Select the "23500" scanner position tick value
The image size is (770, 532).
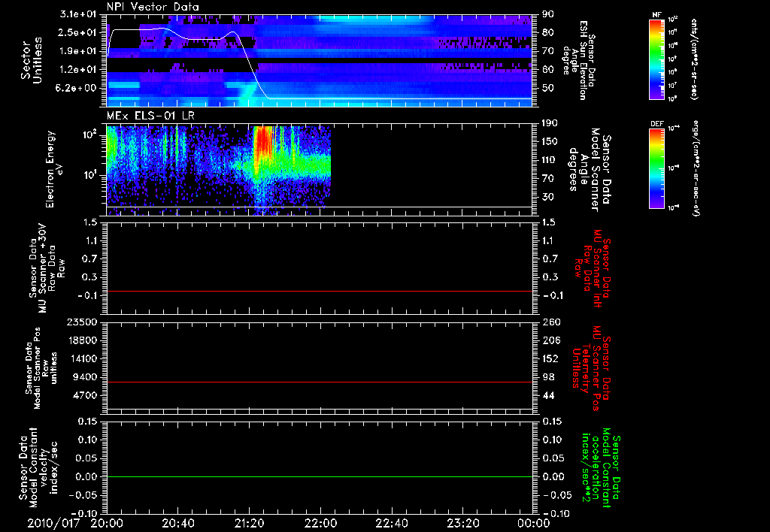tap(82, 322)
